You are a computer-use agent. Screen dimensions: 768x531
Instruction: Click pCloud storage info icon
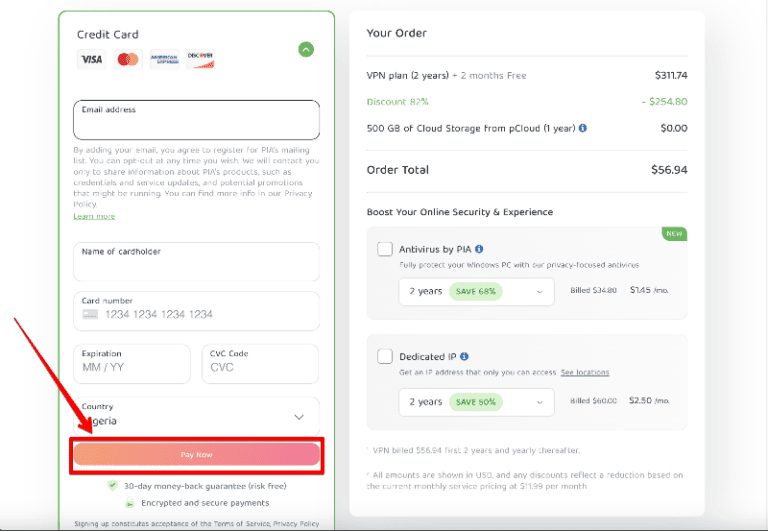583,128
